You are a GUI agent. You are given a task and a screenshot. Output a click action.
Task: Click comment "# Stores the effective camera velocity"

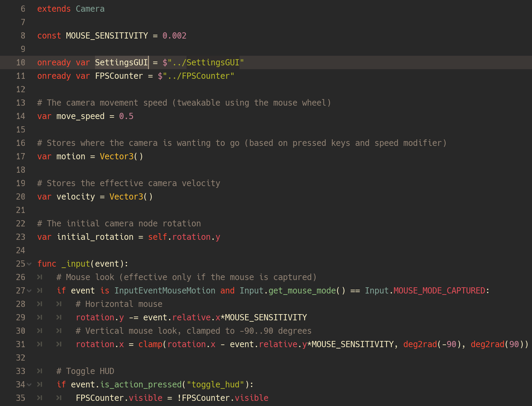[129, 183]
